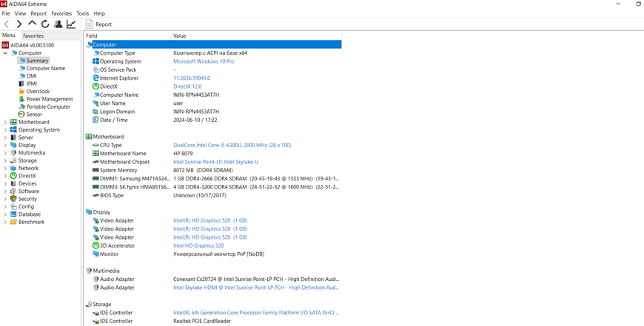Click the Sensor gauge icon

(x=21, y=115)
